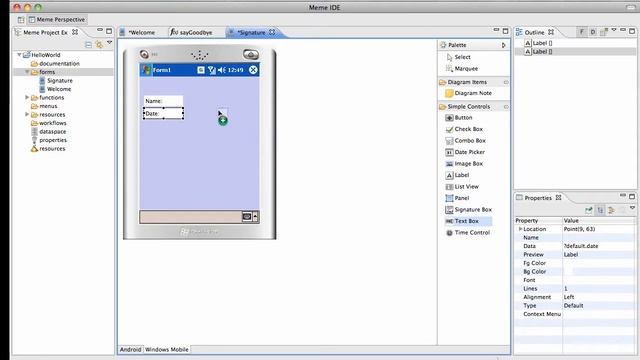Click the Alignment value Left
Viewport: 640px width, 360px height.
(599, 297)
